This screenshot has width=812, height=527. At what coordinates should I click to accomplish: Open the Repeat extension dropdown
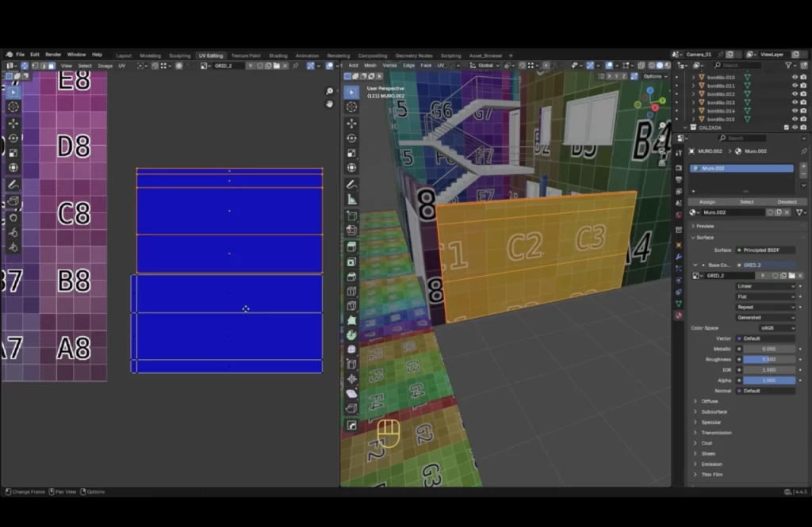(766, 307)
